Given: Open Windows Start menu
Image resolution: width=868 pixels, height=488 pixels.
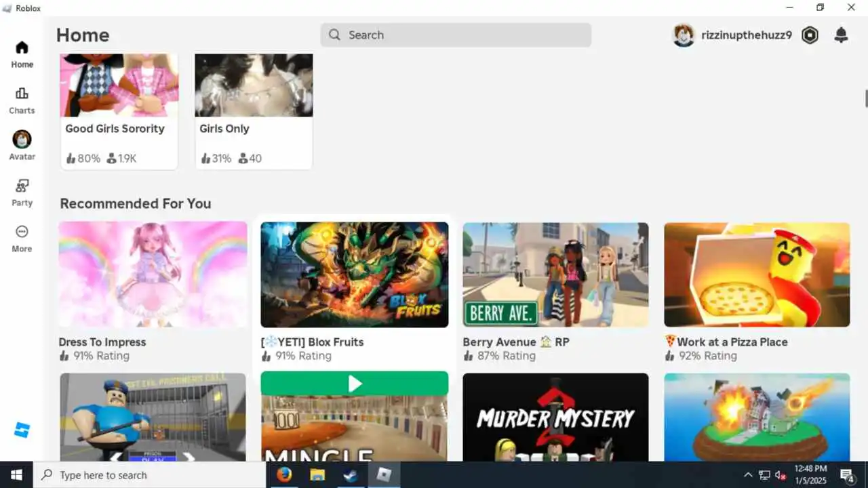Looking at the screenshot, I should (x=16, y=474).
